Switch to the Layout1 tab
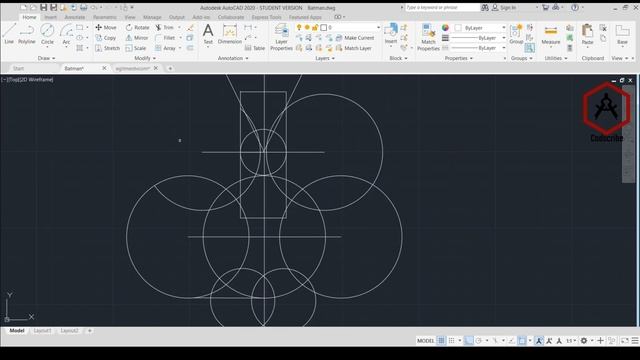The image size is (640, 360). [42, 331]
